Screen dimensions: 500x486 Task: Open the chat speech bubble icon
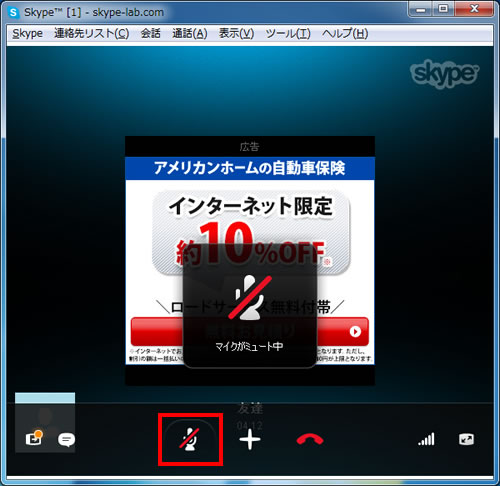(66, 440)
